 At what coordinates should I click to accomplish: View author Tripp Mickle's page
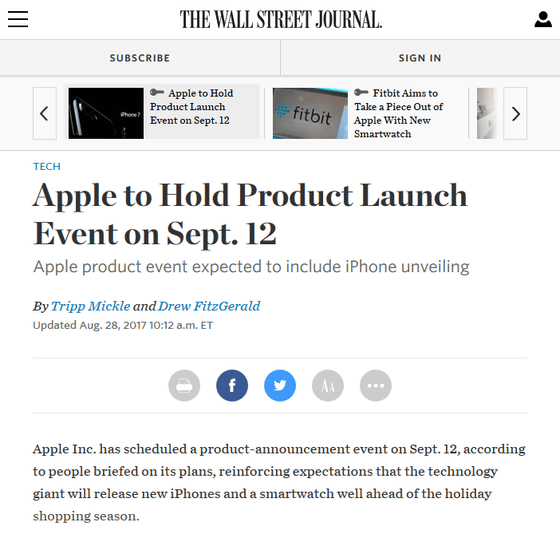91,306
